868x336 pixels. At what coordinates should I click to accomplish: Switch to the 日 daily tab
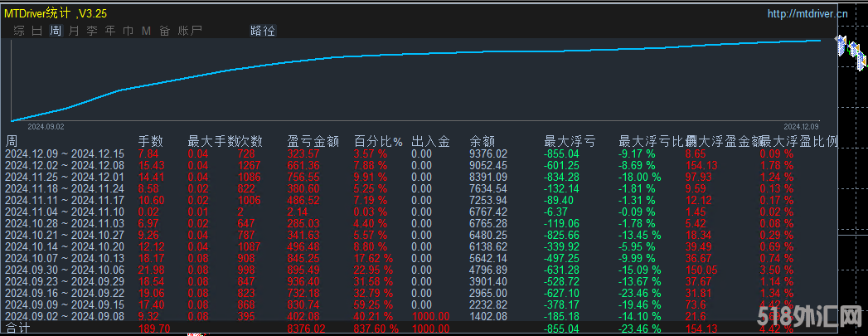tap(37, 31)
